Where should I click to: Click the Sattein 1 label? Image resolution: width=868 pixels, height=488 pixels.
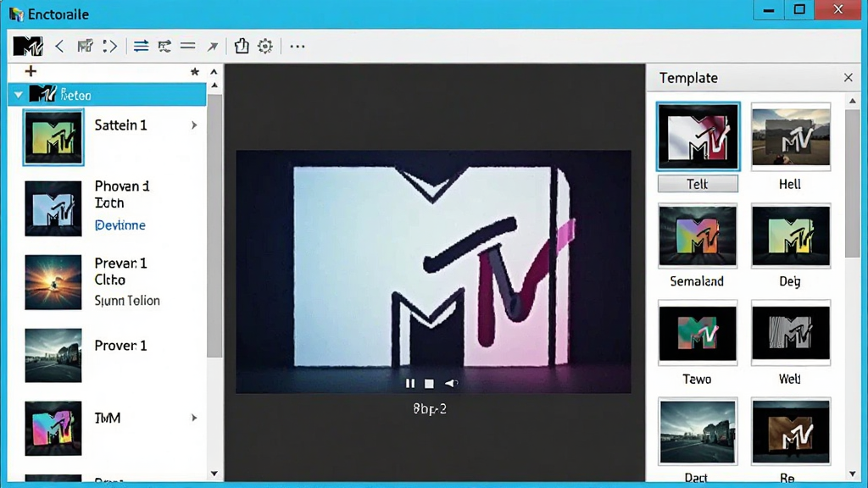(120, 125)
